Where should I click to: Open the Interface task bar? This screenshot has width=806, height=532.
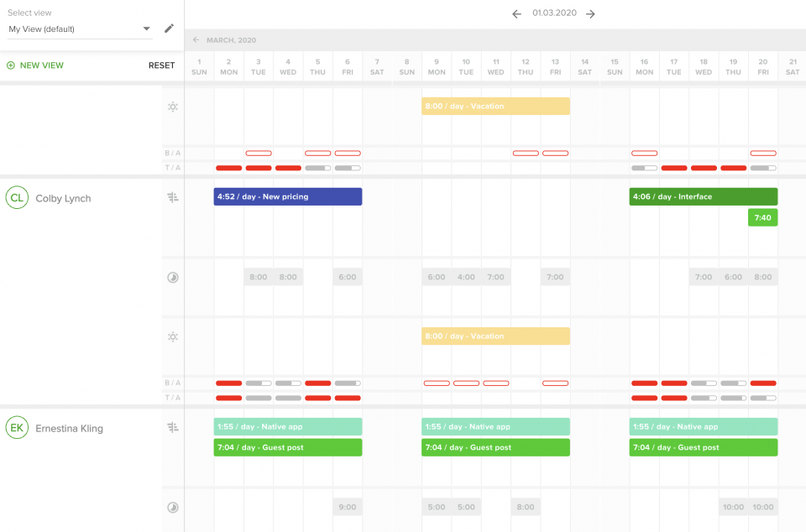coord(704,196)
